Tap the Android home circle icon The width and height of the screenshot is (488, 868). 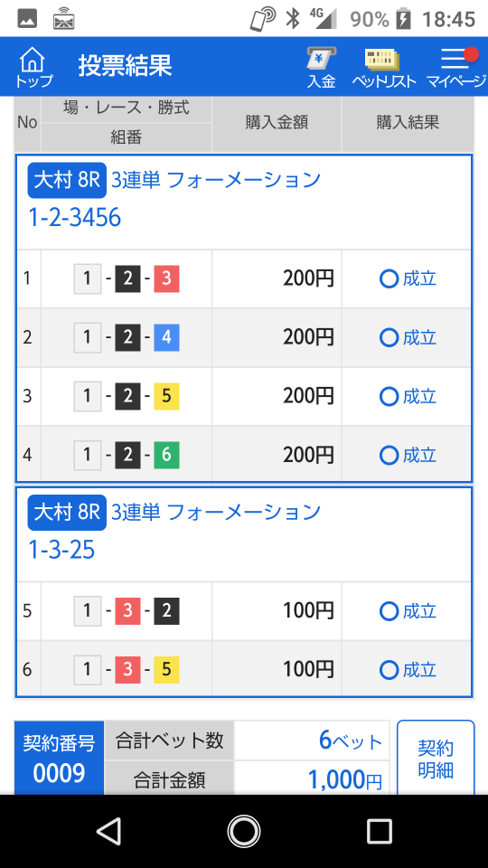(x=244, y=831)
